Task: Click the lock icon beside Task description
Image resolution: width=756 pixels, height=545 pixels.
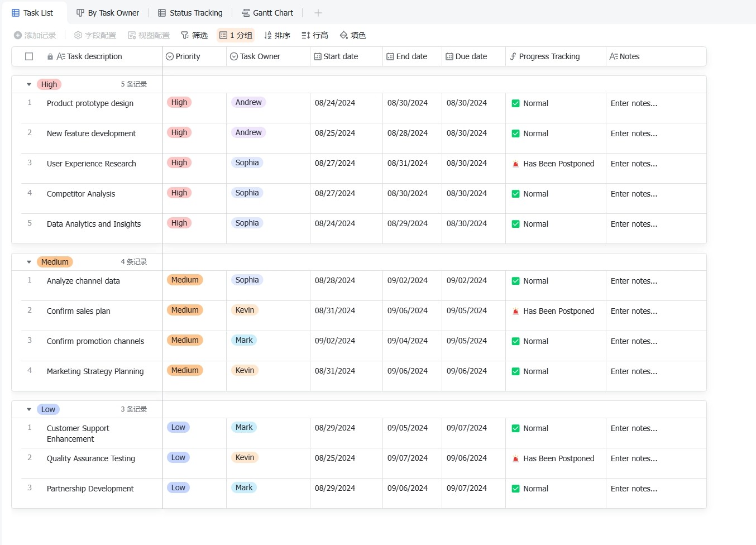Action: pos(50,56)
